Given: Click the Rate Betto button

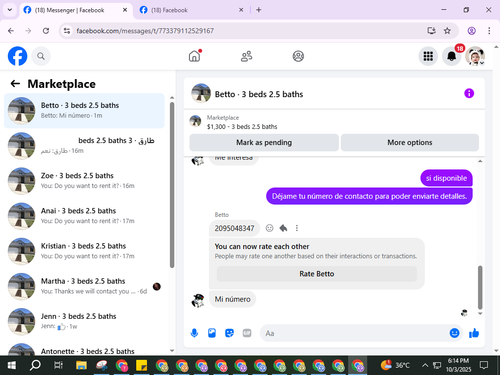Looking at the screenshot, I should pyautogui.click(x=317, y=274).
